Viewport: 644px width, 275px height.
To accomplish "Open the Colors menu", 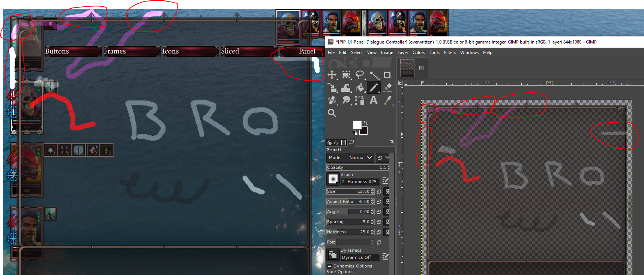I will point(419,53).
